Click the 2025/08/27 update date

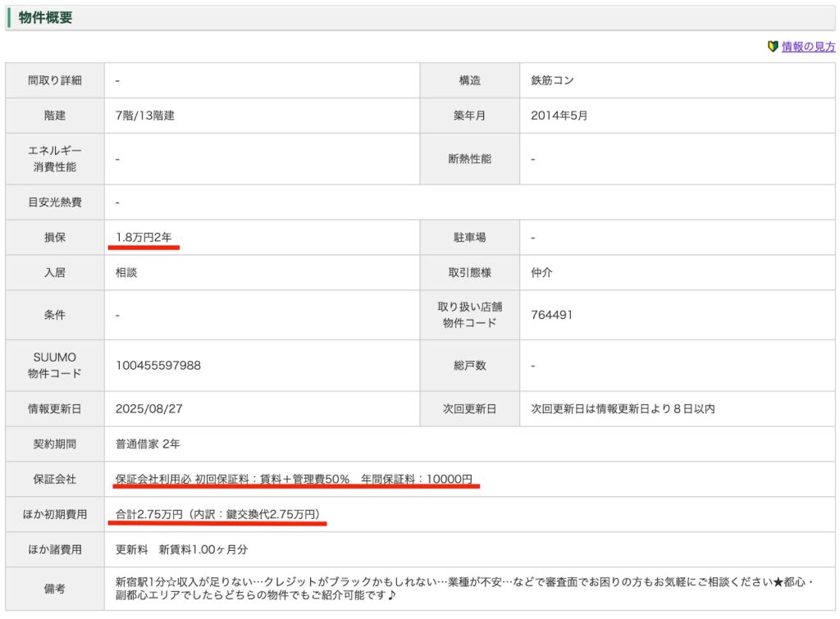coord(148,408)
